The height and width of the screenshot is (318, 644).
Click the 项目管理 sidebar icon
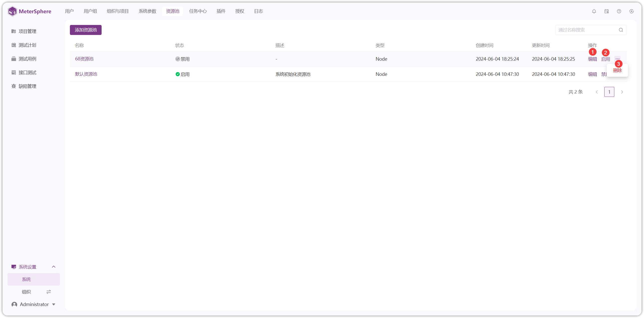(x=14, y=31)
